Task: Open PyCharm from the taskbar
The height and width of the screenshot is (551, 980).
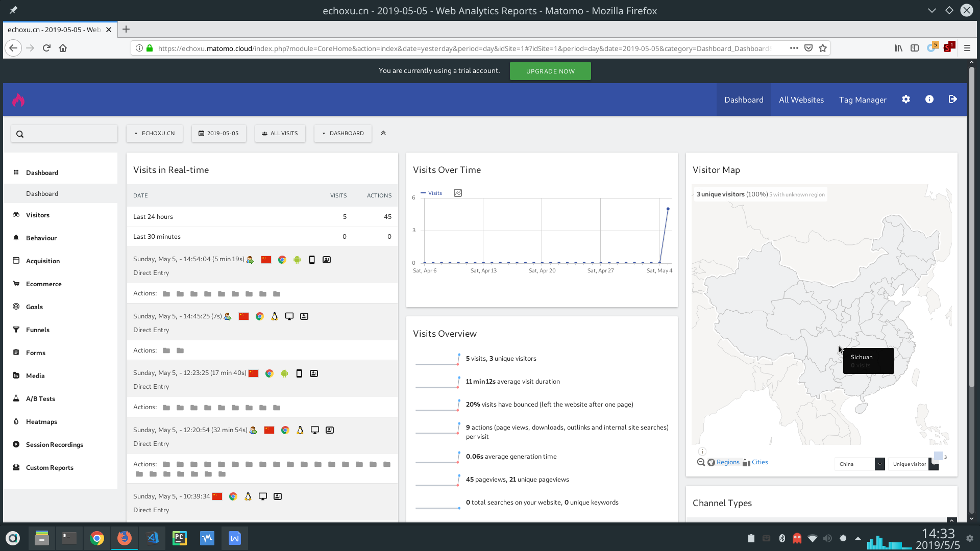Action: pyautogui.click(x=179, y=538)
